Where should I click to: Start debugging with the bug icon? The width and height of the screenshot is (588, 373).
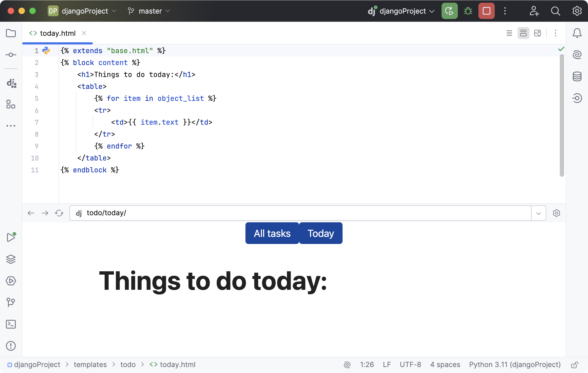pos(468,11)
